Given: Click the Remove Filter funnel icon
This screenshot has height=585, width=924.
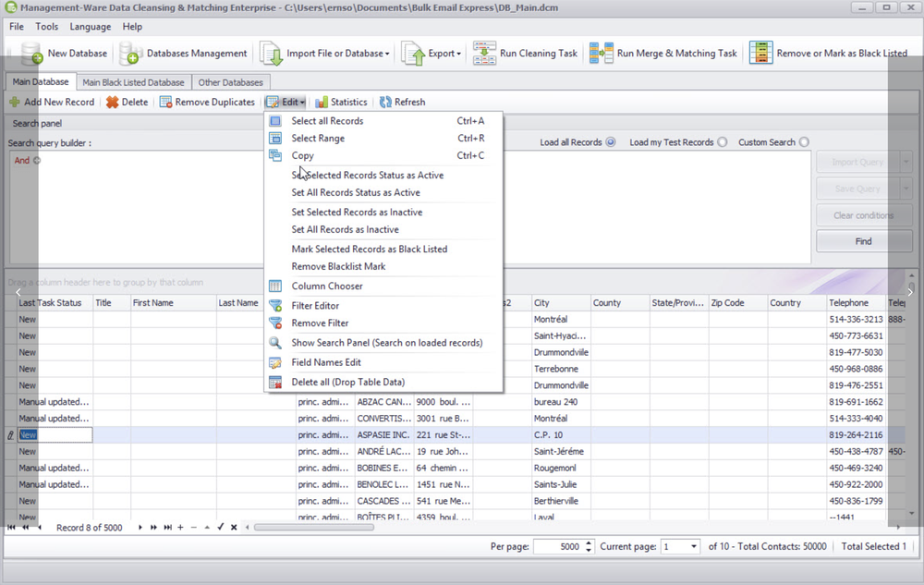Looking at the screenshot, I should 275,323.
